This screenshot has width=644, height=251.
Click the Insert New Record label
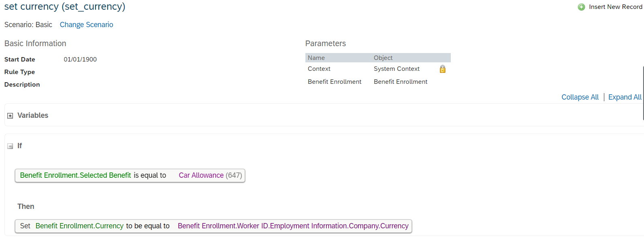pyautogui.click(x=615, y=7)
